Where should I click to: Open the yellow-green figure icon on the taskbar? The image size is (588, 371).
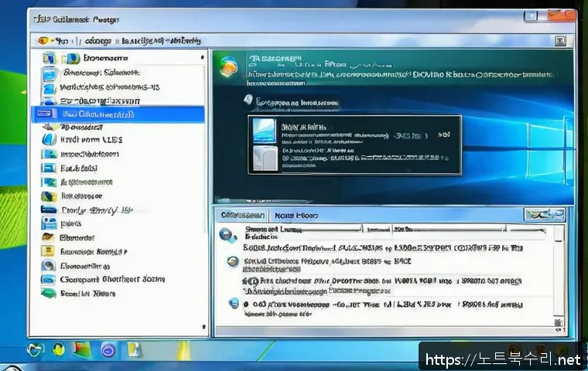[x=58, y=349]
